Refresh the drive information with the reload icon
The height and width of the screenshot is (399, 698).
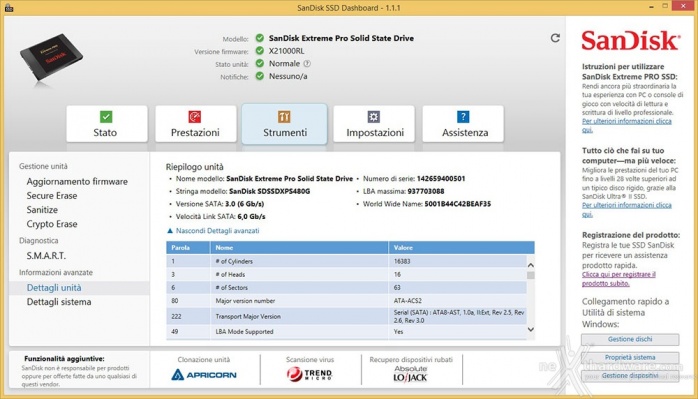(x=555, y=38)
